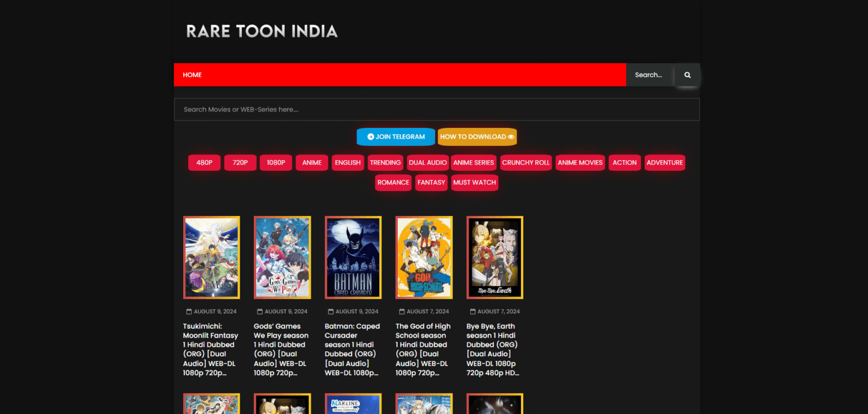Select the HOME menu item
The image size is (868, 414).
(192, 74)
